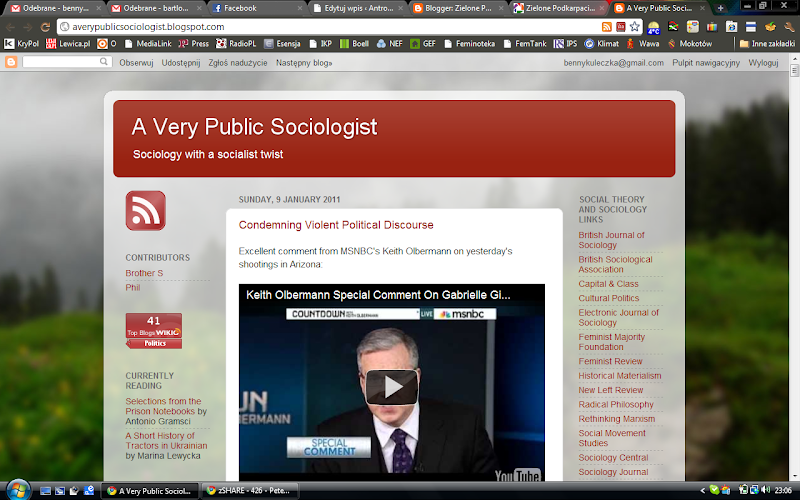800x500 pixels.
Task: Click the 23:06 system clock
Action: click(783, 490)
